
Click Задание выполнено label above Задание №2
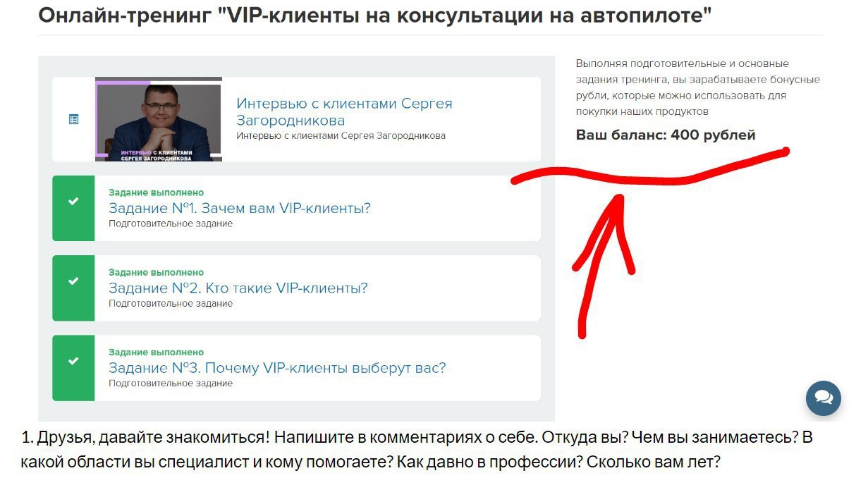[156, 272]
